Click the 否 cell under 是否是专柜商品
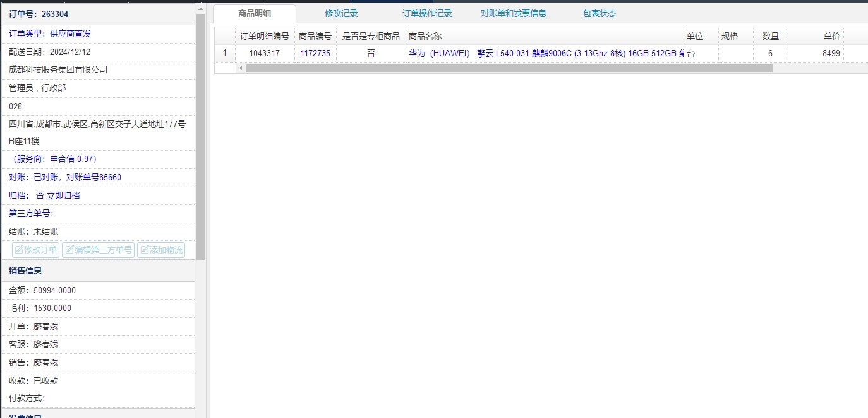Image resolution: width=868 pixels, height=418 pixels. pos(371,54)
